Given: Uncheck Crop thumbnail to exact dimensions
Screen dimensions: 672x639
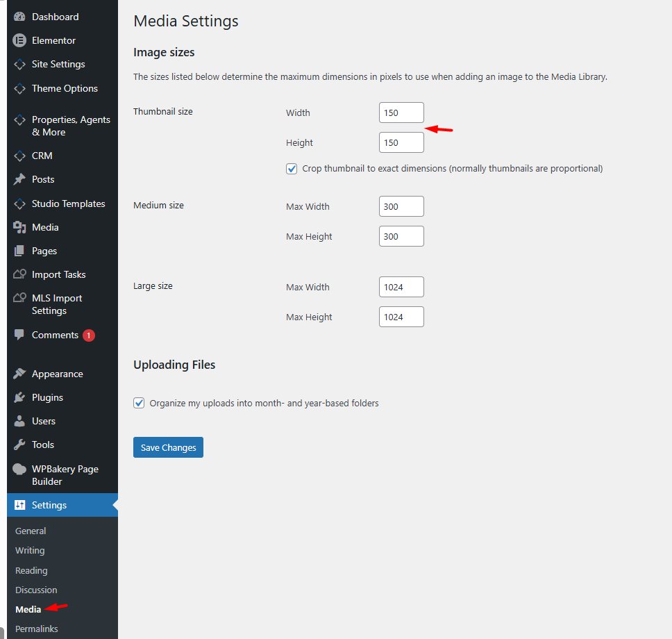Looking at the screenshot, I should click(292, 169).
